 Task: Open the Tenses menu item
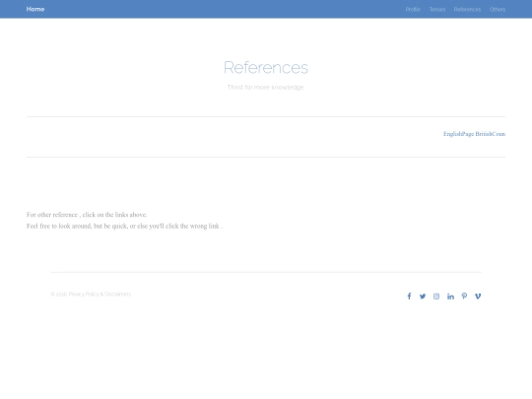point(437,10)
